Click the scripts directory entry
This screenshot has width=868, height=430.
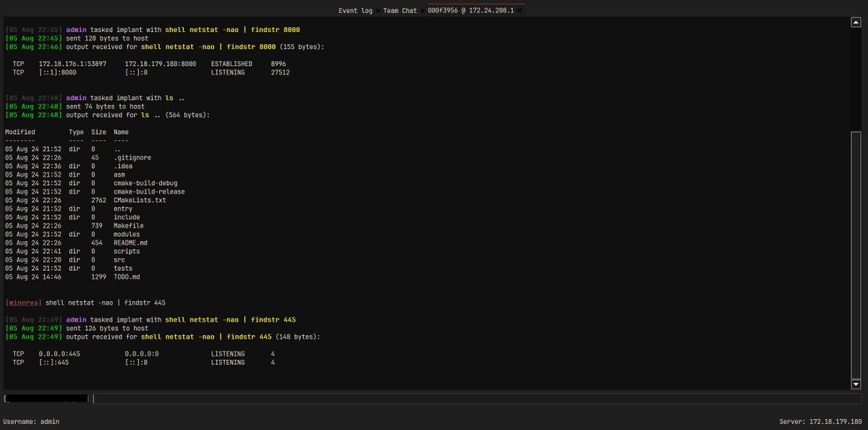(x=127, y=251)
